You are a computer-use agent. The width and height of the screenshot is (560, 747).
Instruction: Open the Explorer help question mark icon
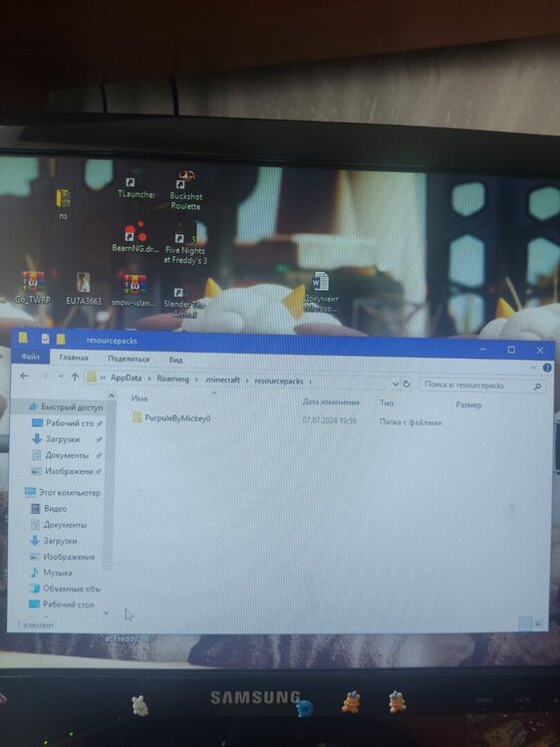click(547, 368)
